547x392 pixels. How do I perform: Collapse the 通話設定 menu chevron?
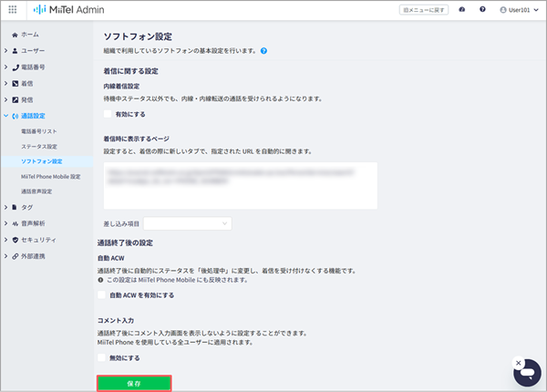[6, 116]
